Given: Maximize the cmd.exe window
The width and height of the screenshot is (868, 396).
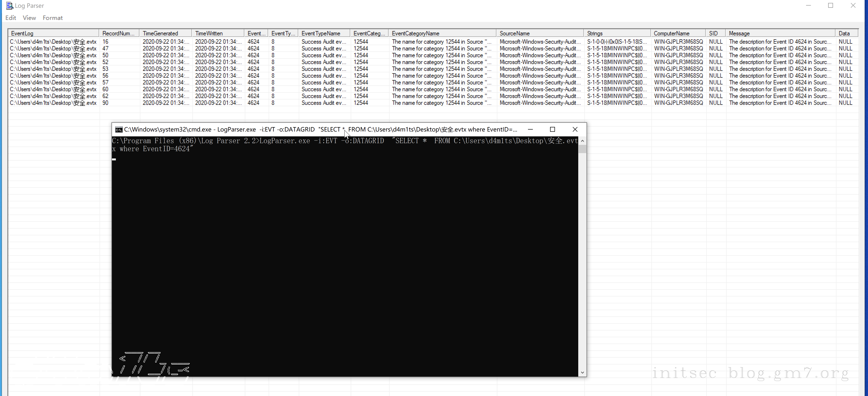Looking at the screenshot, I should click(552, 130).
